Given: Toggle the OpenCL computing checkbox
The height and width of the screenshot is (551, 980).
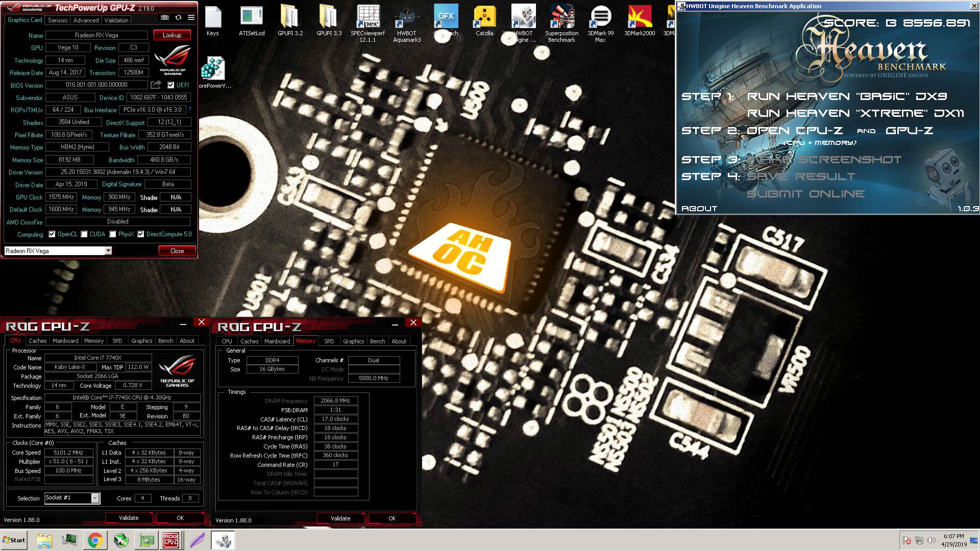Looking at the screenshot, I should point(52,234).
